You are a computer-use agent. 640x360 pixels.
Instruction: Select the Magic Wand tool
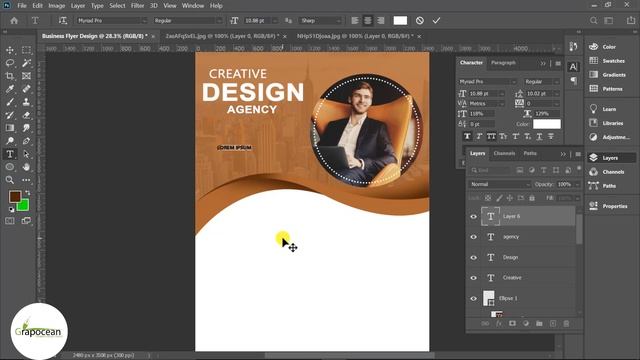click(26, 63)
